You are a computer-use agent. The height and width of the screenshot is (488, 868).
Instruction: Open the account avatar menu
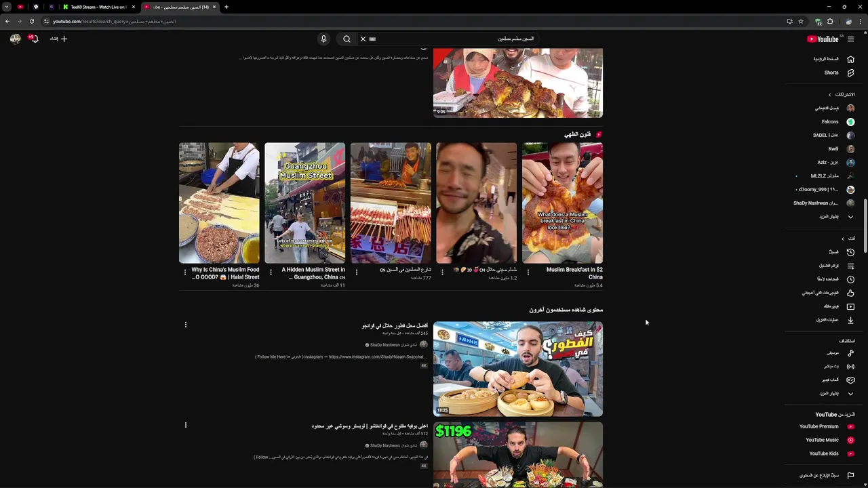[15, 39]
